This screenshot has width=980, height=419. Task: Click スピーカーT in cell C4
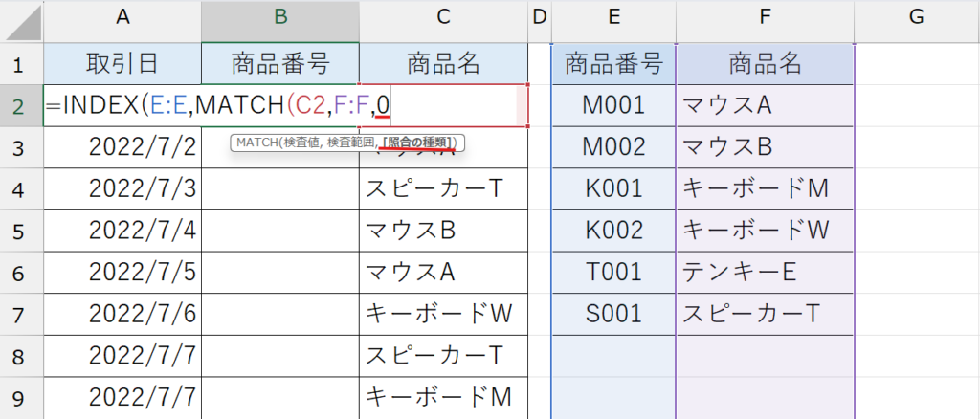click(444, 189)
